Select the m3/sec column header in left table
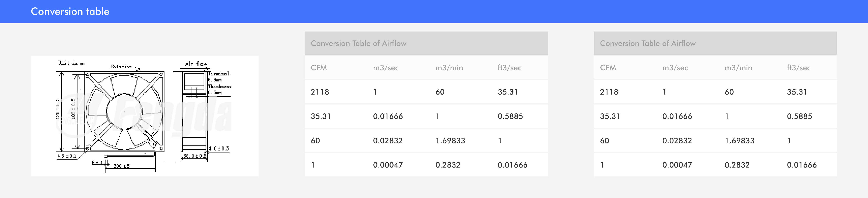Screen dimensions: 868x198 tap(386, 67)
